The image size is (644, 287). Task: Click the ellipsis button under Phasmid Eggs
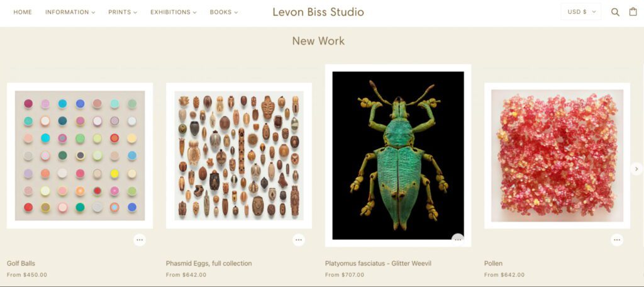299,240
